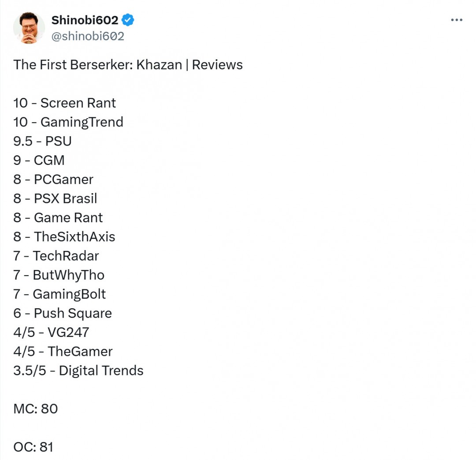Image resolution: width=476 pixels, height=460 pixels.
Task: Click the Push Square score line
Action: pos(62,313)
